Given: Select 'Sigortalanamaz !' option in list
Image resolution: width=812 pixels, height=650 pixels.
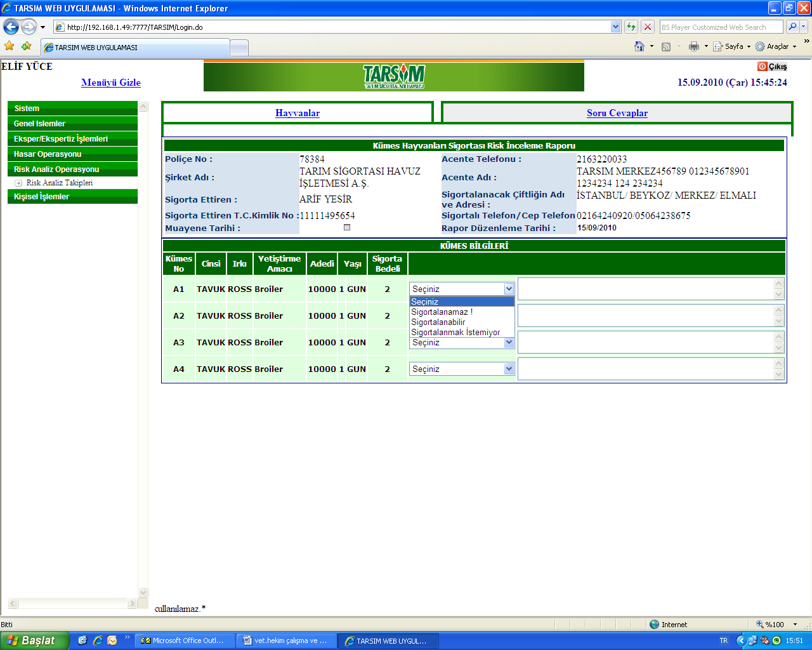Looking at the screenshot, I should [462, 312].
